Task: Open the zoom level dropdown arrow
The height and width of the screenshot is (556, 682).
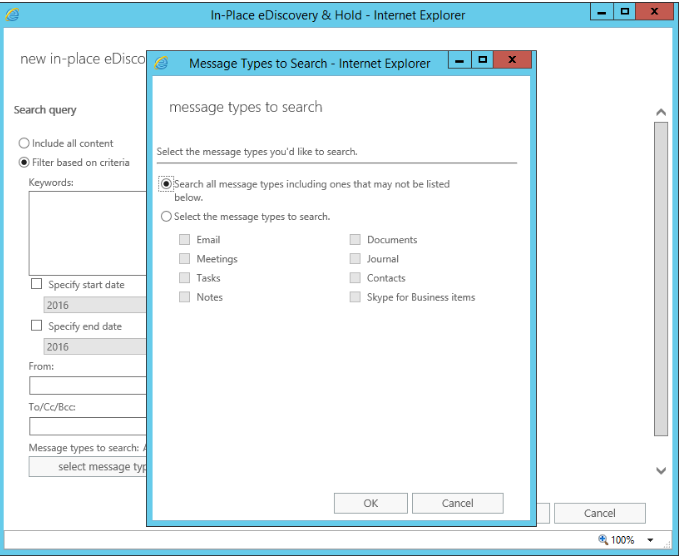Action: click(x=650, y=540)
